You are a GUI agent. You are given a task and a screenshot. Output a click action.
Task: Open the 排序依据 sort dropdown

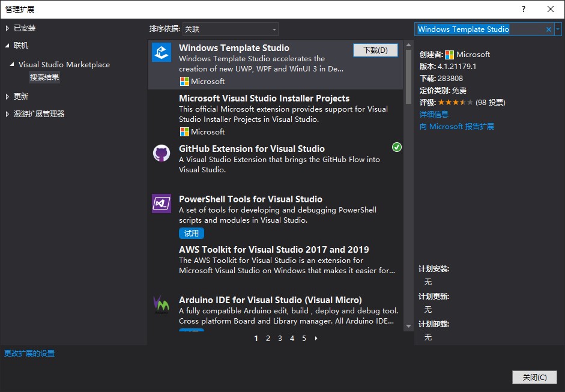(x=230, y=29)
